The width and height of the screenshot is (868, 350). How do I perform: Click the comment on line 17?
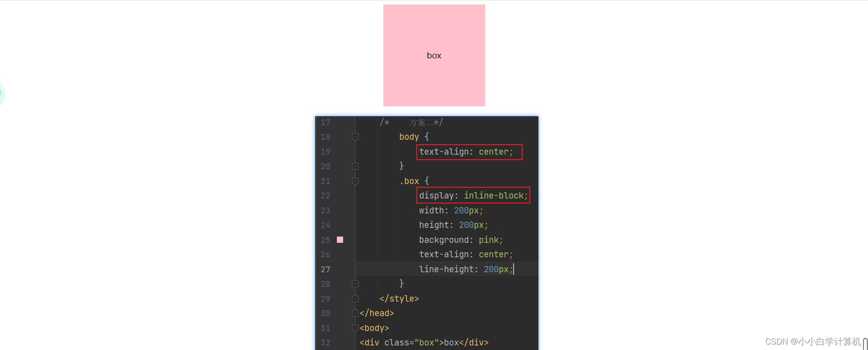pos(411,123)
